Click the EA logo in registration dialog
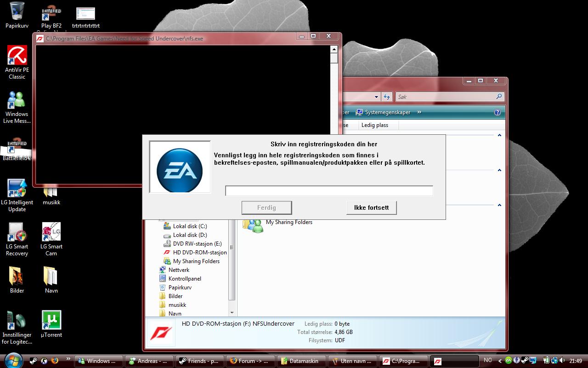The image size is (588, 368). (x=180, y=167)
